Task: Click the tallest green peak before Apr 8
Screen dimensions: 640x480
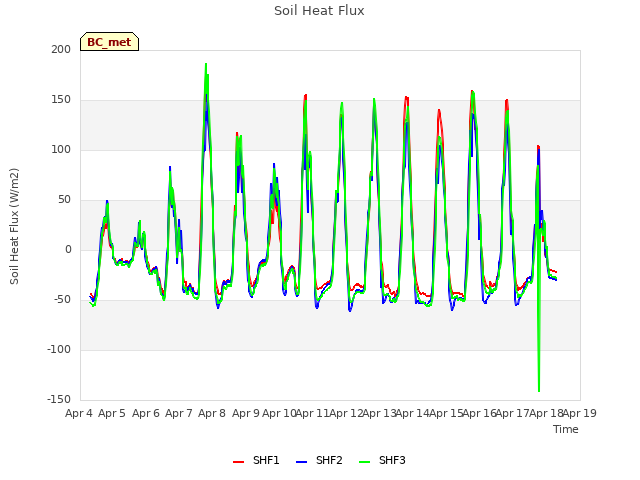Action: tap(206, 65)
